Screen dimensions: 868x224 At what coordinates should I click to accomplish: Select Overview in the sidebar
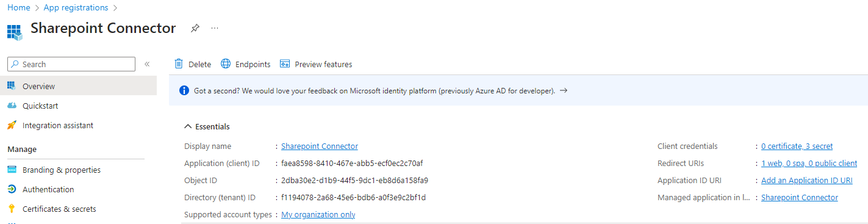click(x=78, y=86)
